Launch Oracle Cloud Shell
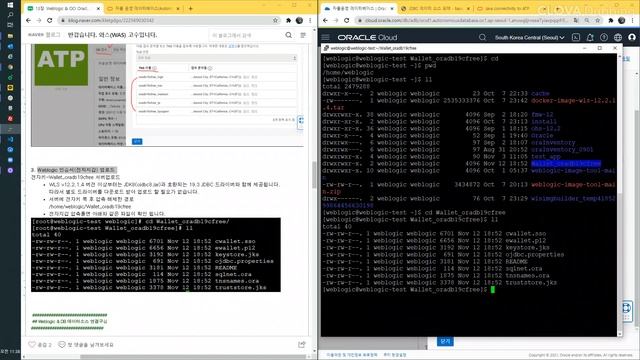The height and width of the screenshot is (360, 640). (x=576, y=37)
